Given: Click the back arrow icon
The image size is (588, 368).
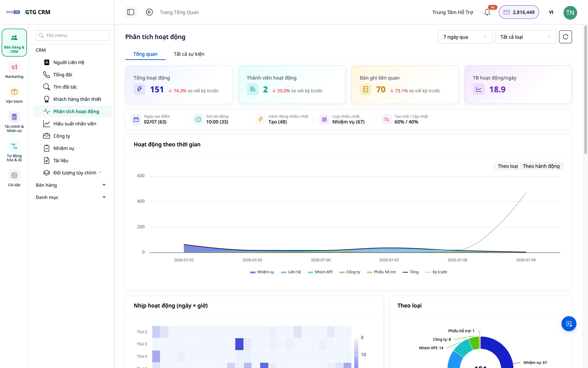Looking at the screenshot, I should (149, 12).
